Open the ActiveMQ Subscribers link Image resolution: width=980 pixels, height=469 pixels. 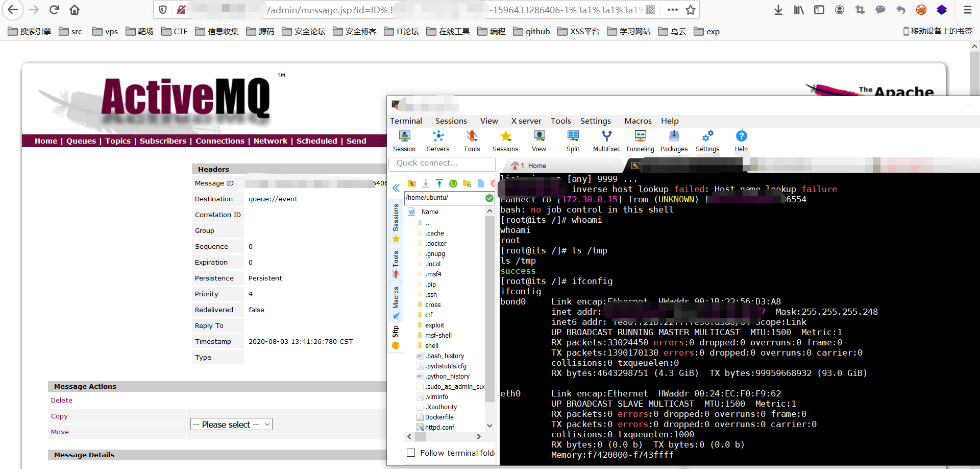coord(163,141)
